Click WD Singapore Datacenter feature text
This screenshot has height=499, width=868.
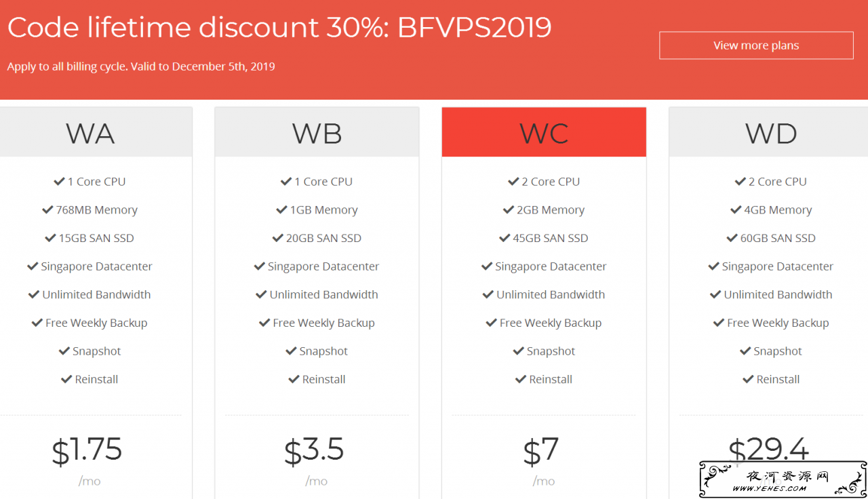click(778, 266)
